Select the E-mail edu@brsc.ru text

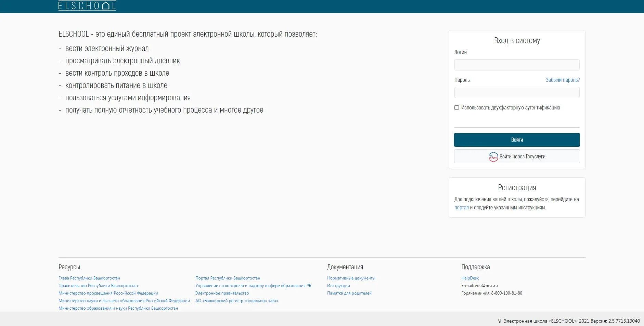coord(479,286)
